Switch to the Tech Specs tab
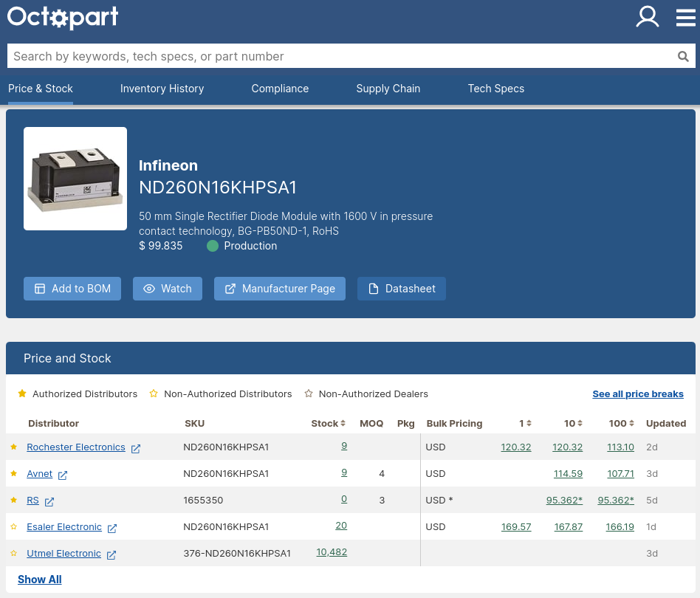This screenshot has height=598, width=700. coord(495,88)
